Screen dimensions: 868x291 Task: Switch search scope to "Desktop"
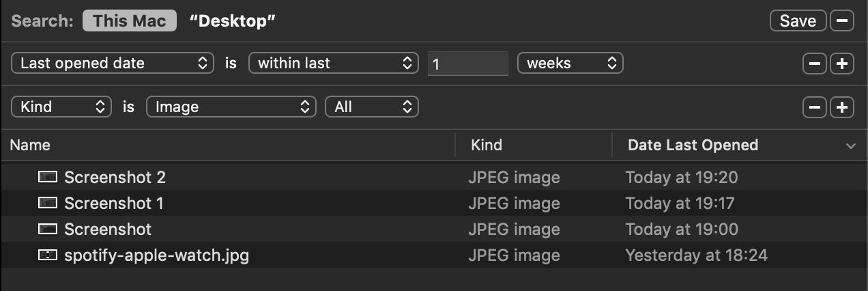pos(232,20)
